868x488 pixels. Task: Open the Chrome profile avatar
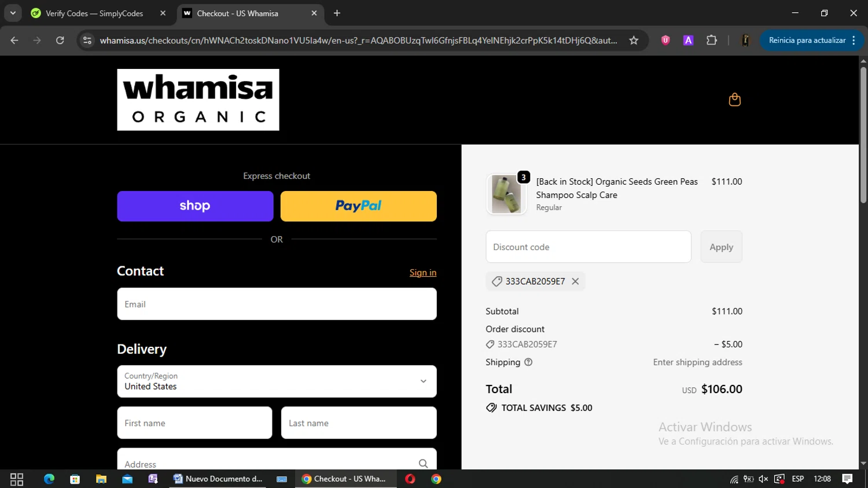(x=745, y=41)
